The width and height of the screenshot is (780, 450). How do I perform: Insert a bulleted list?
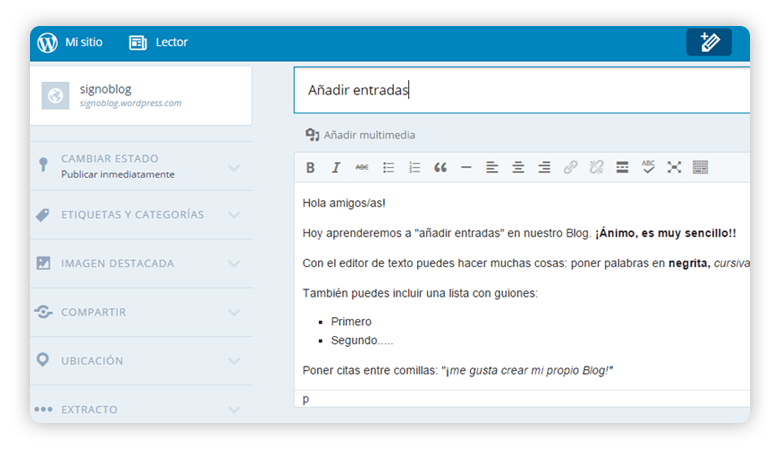point(389,168)
